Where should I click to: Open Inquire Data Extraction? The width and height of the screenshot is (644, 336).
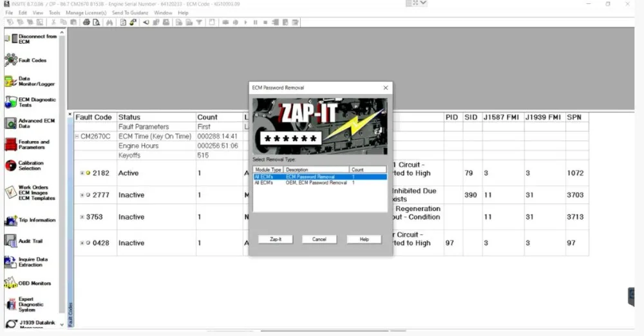coord(26,262)
